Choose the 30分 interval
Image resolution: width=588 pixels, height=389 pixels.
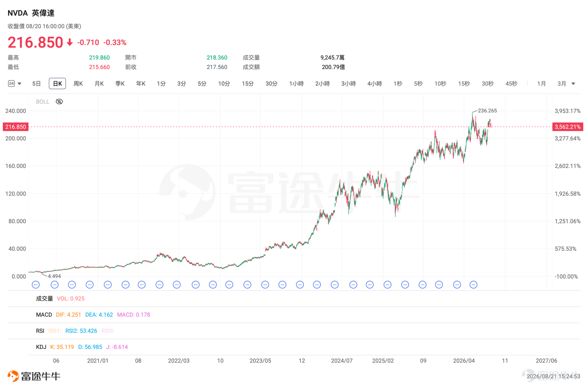tap(271, 83)
